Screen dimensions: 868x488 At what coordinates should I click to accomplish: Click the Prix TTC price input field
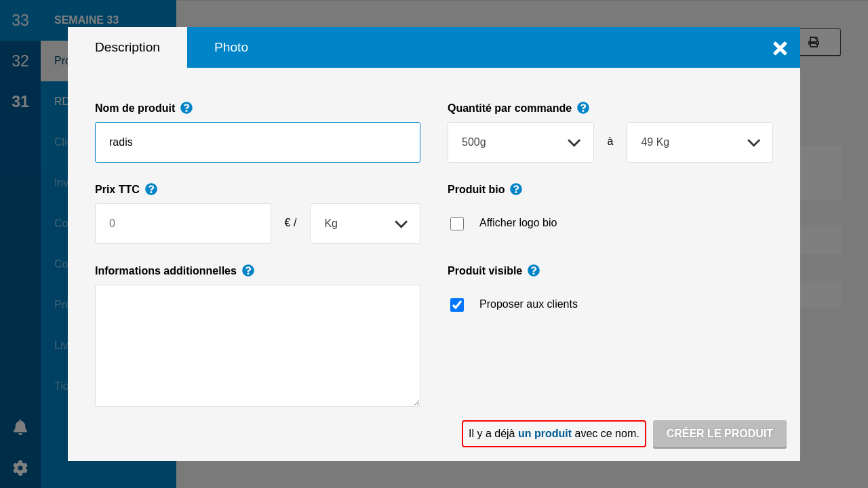click(183, 224)
